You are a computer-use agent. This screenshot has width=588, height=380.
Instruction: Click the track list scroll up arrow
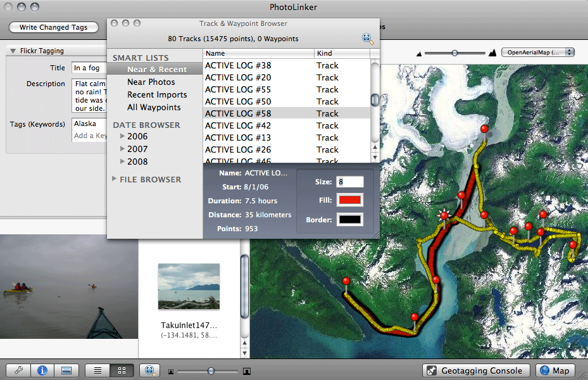pyautogui.click(x=375, y=148)
